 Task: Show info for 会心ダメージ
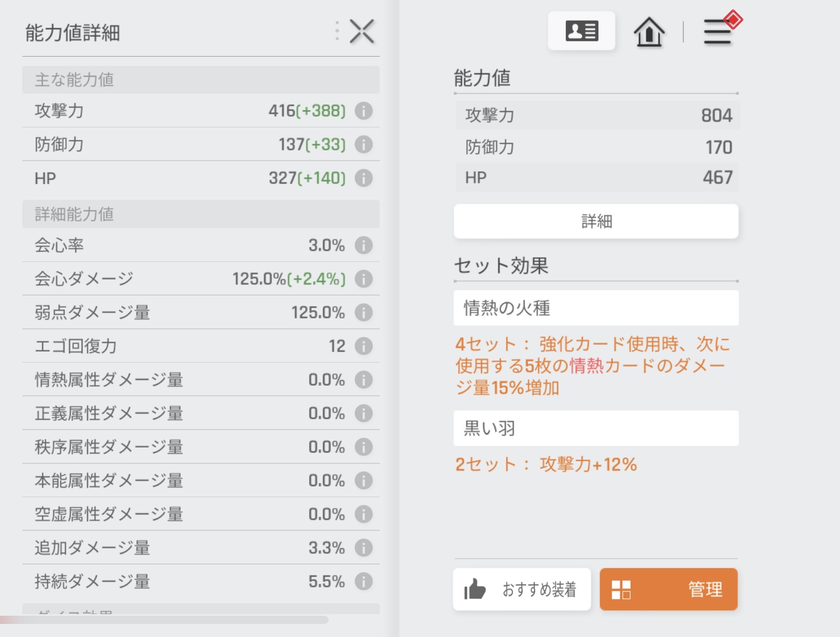tap(363, 279)
